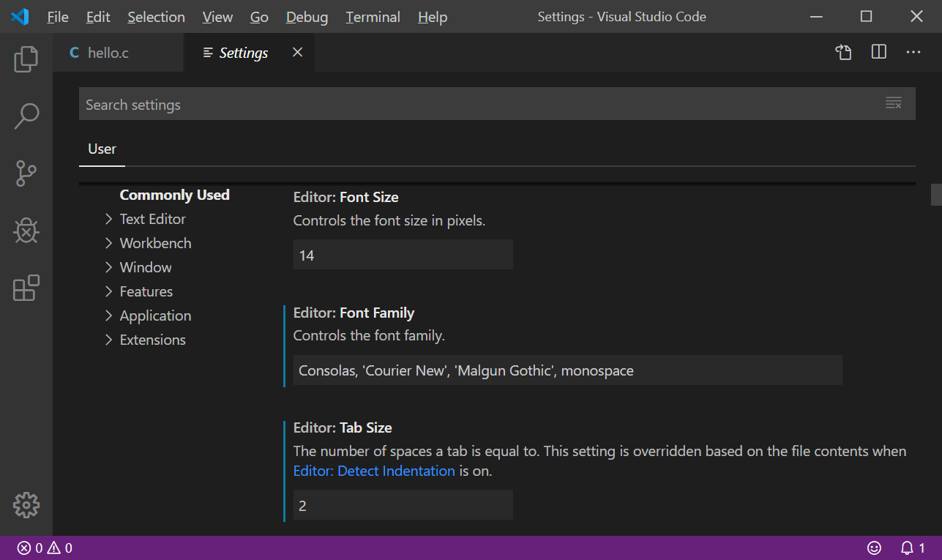Open the Debug menu
Screen dimensions: 942x560
[307, 16]
